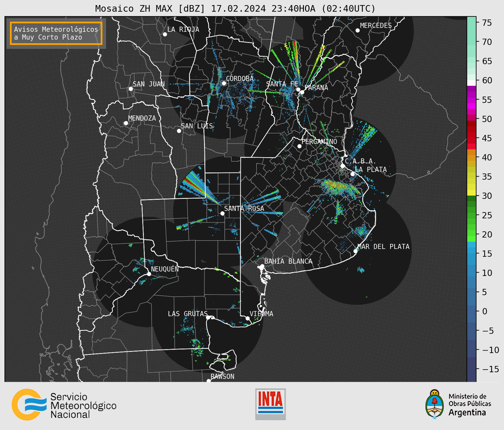Screen dimensions: 504x430
Task: Click the Avisos Meteorológicos a Muy Corto Plazo box
Action: pyautogui.click(x=56, y=33)
